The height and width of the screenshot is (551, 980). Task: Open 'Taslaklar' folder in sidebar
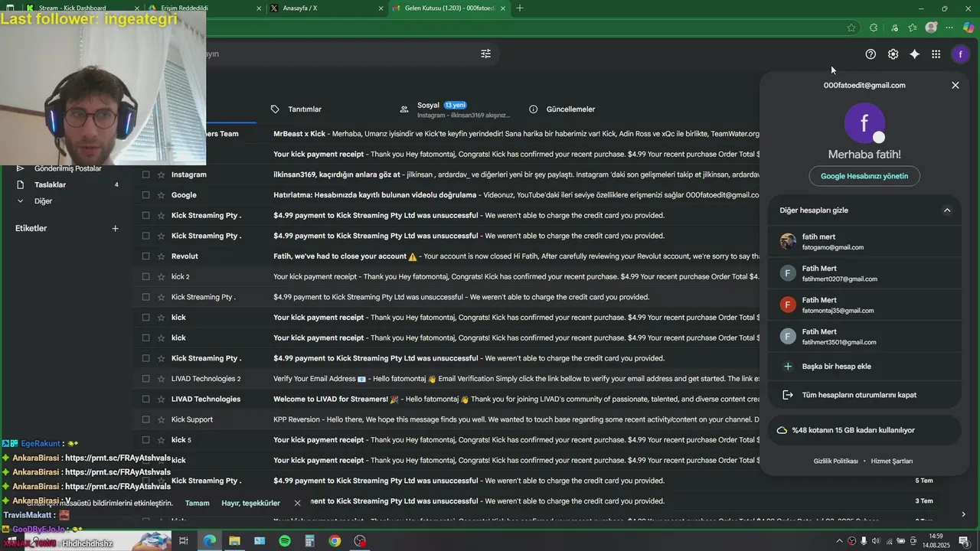pyautogui.click(x=50, y=184)
